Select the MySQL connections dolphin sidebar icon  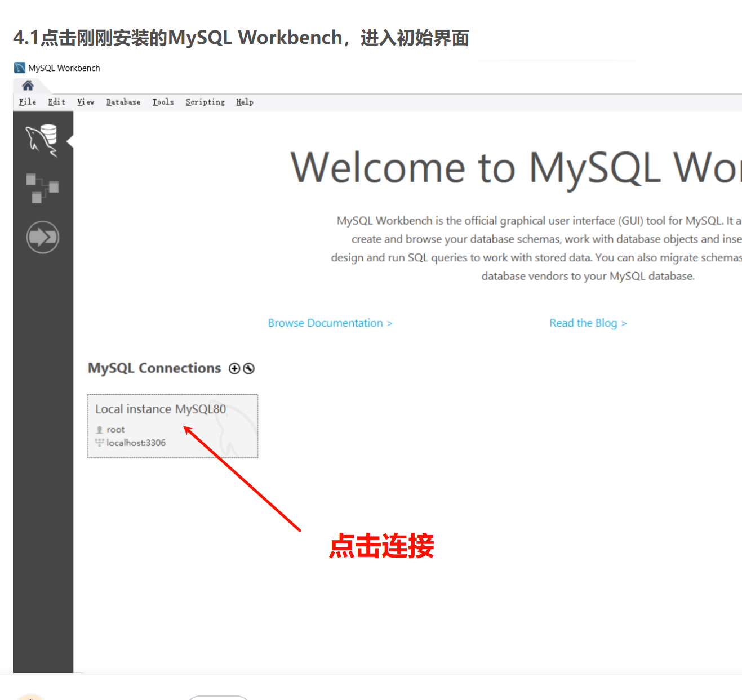point(42,140)
